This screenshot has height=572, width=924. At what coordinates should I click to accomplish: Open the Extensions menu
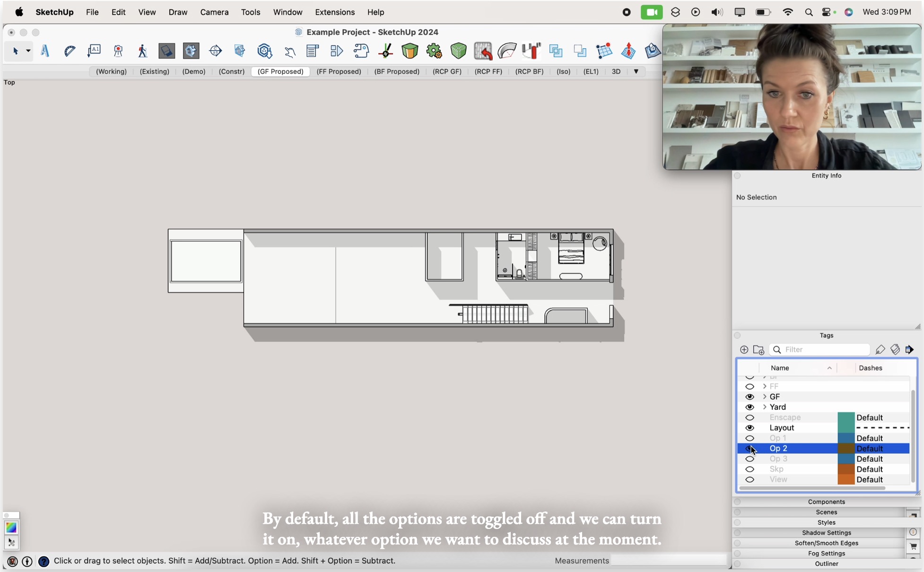coord(334,12)
